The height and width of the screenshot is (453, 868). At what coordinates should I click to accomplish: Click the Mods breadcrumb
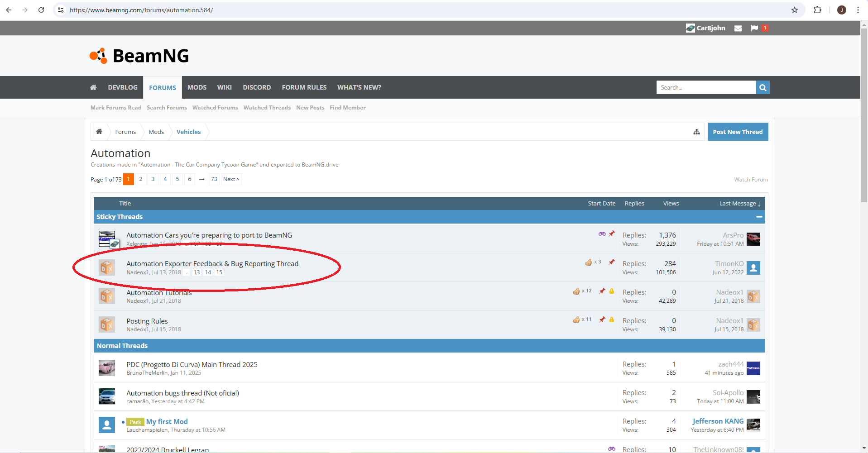156,132
